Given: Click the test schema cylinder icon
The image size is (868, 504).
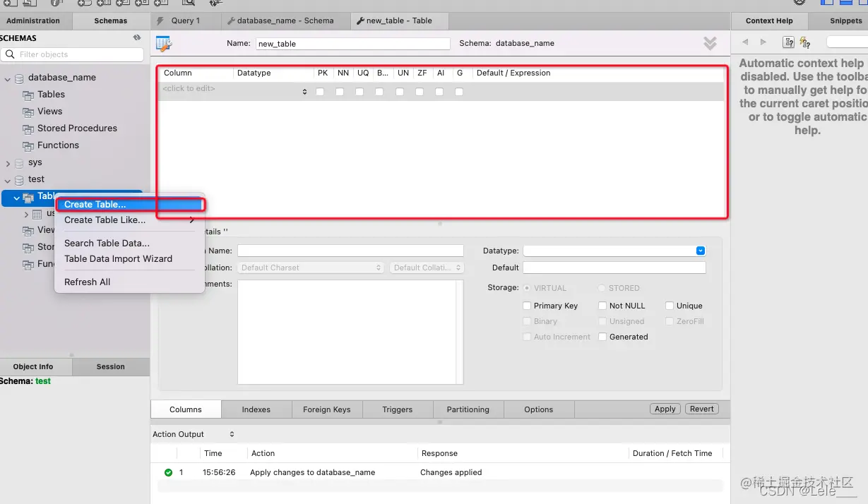Looking at the screenshot, I should coord(19,179).
